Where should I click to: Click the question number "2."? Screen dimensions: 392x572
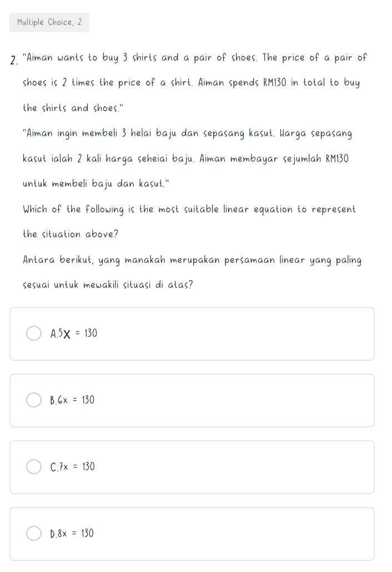click(14, 60)
